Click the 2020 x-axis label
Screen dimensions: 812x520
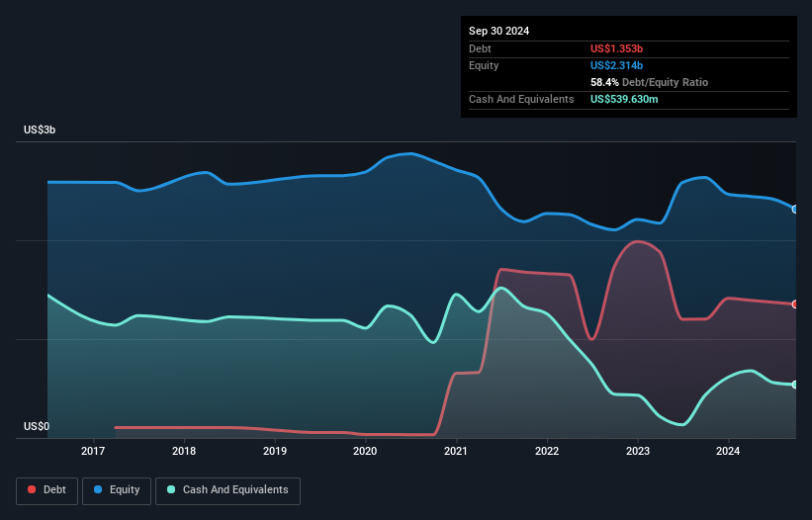coord(365,451)
